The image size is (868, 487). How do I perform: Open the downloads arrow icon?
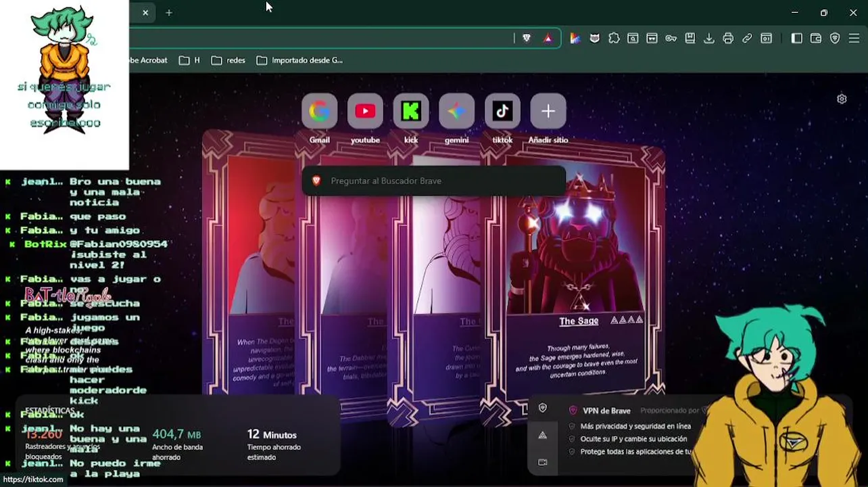(x=709, y=39)
